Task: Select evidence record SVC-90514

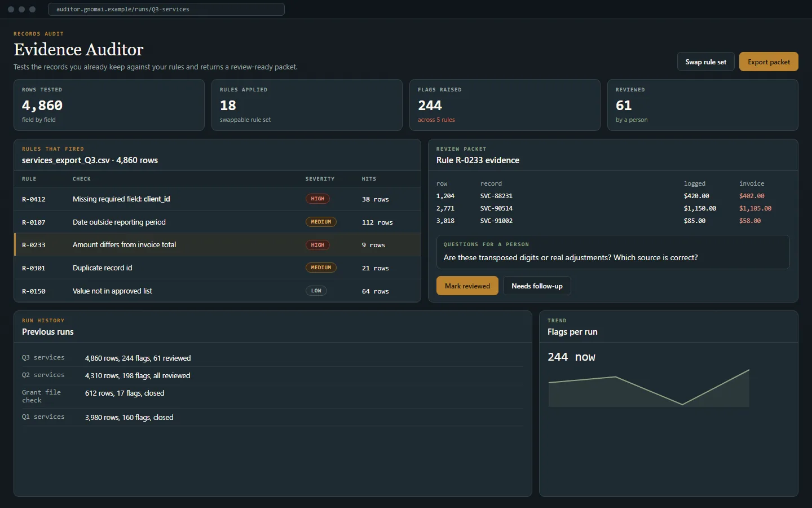Action: click(496, 208)
